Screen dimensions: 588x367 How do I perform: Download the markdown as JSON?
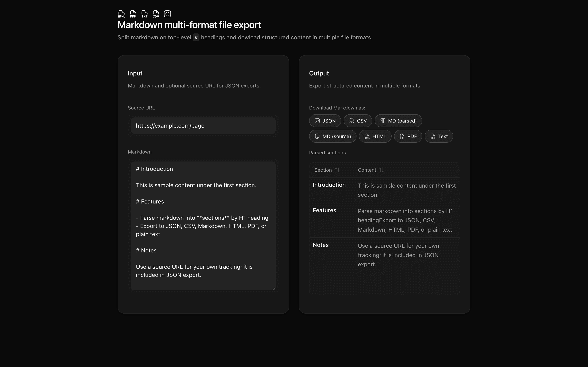point(325,121)
